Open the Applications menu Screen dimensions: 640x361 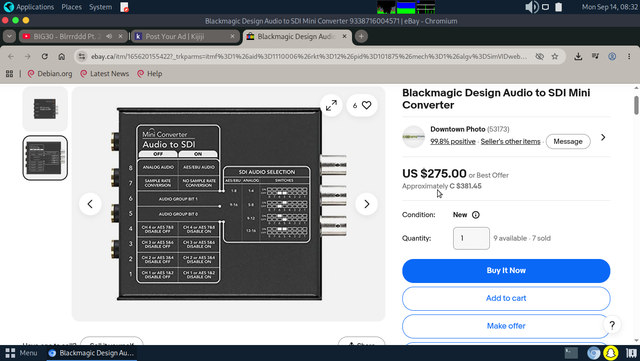pos(29,7)
